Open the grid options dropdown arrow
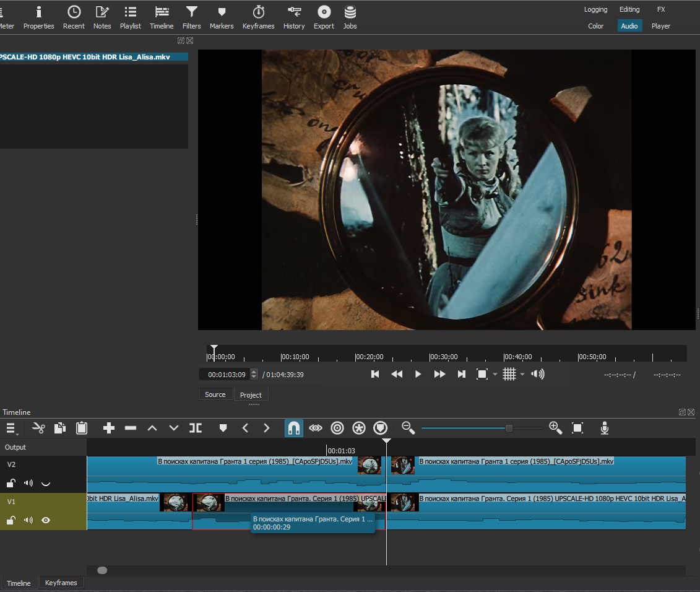The width and height of the screenshot is (700, 592). pos(522,375)
